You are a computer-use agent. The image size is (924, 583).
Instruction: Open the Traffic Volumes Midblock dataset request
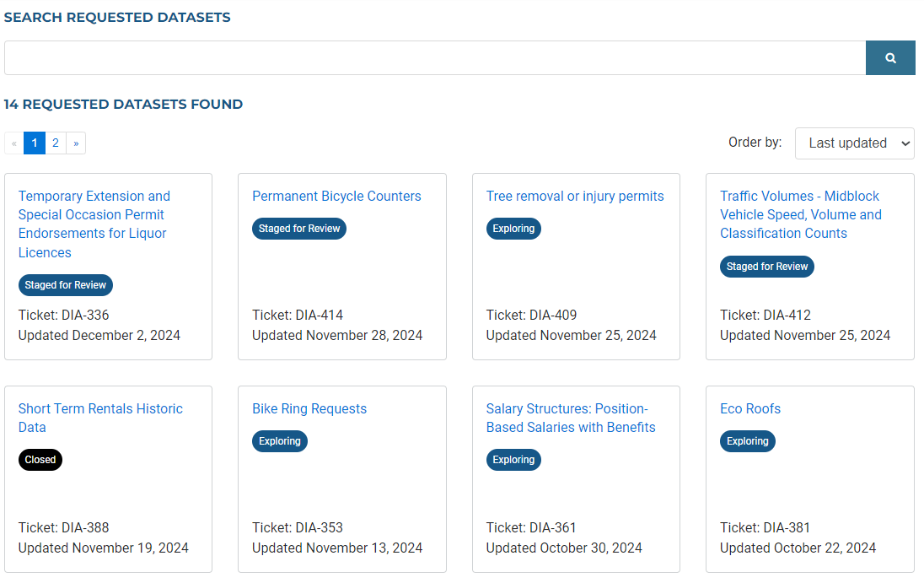pos(800,214)
